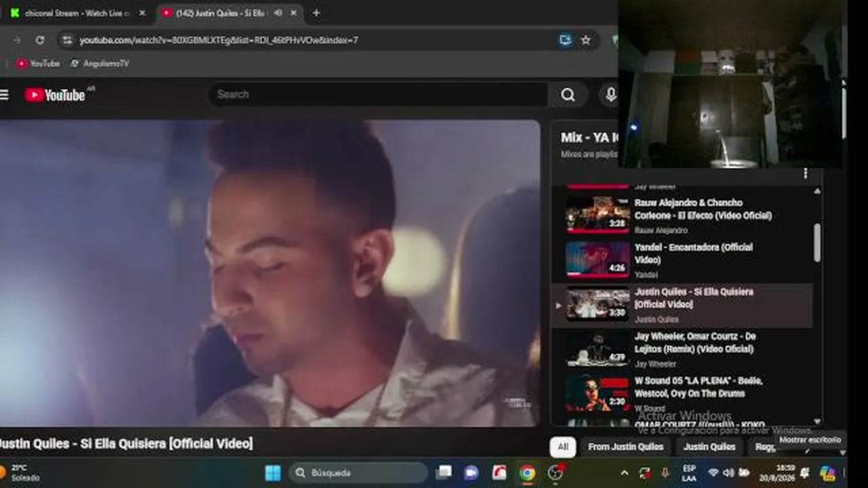Image resolution: width=868 pixels, height=488 pixels.
Task: Close the Justin Quiles YouTube tab
Action: [294, 13]
